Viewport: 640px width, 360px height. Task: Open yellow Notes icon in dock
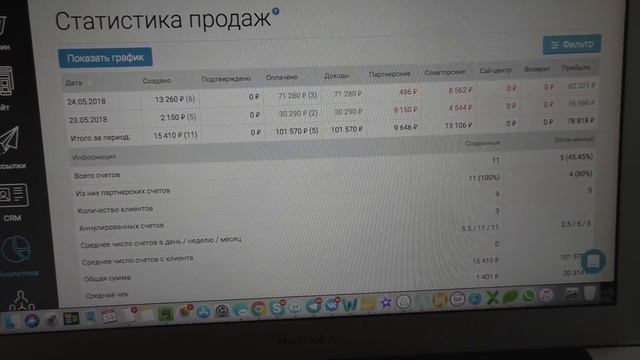pyautogui.click(x=368, y=304)
